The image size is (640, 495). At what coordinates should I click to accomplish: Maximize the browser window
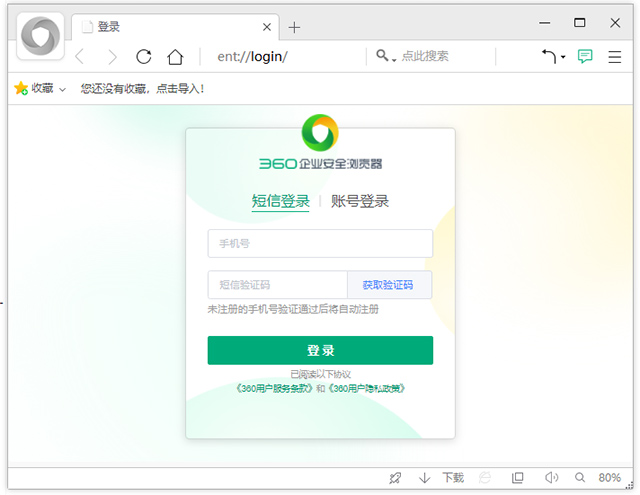coord(579,22)
